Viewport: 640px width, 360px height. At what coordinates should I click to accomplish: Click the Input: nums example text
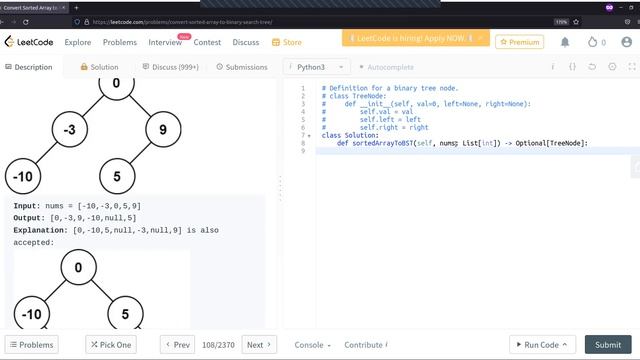coord(77,206)
